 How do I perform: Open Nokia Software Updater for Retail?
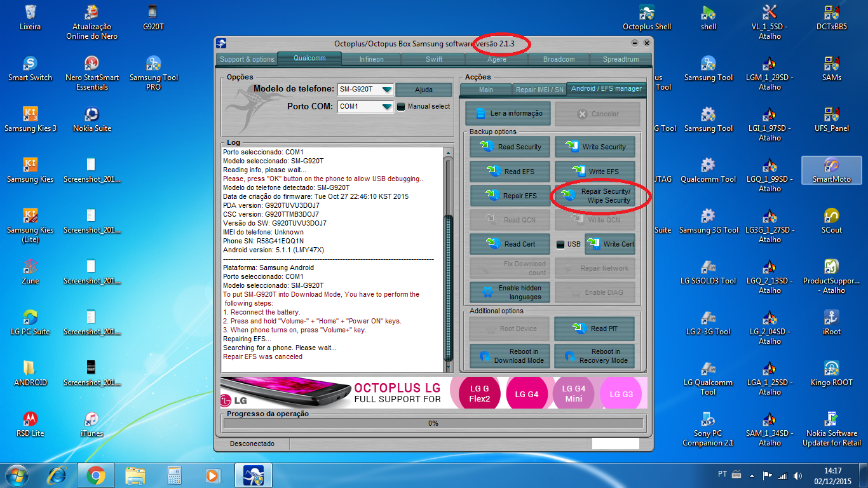[x=831, y=429]
